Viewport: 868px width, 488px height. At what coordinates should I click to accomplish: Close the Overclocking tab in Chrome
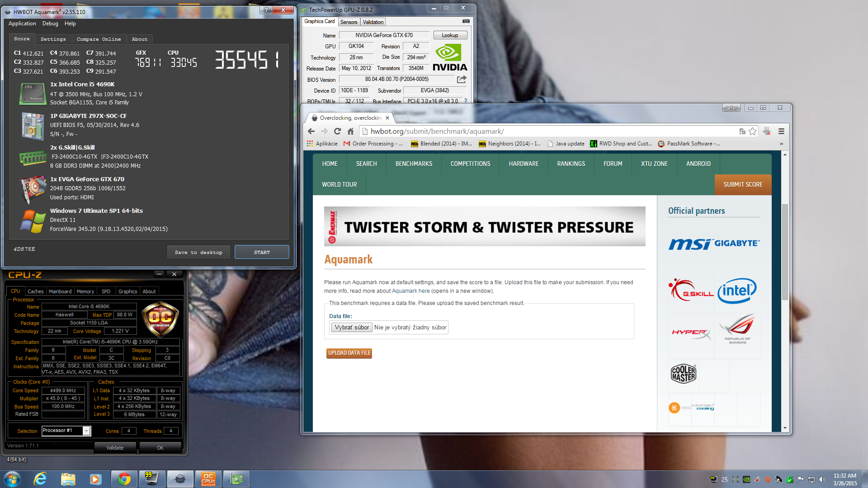[x=387, y=118]
